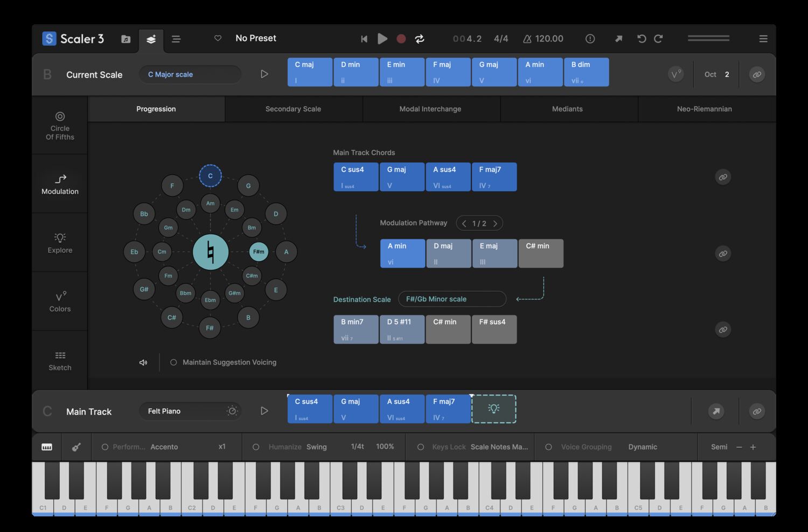This screenshot has height=532, width=808.
Task: Open the C Major scale selector
Action: point(190,74)
